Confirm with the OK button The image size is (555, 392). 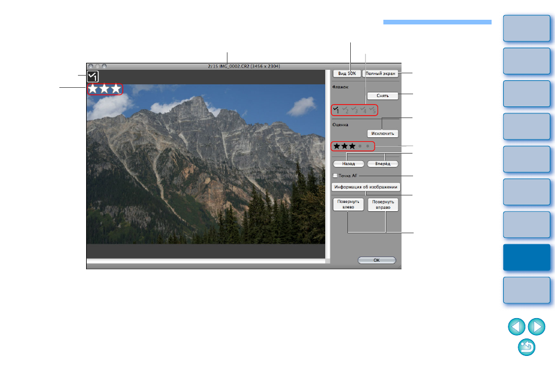pyautogui.click(x=376, y=260)
